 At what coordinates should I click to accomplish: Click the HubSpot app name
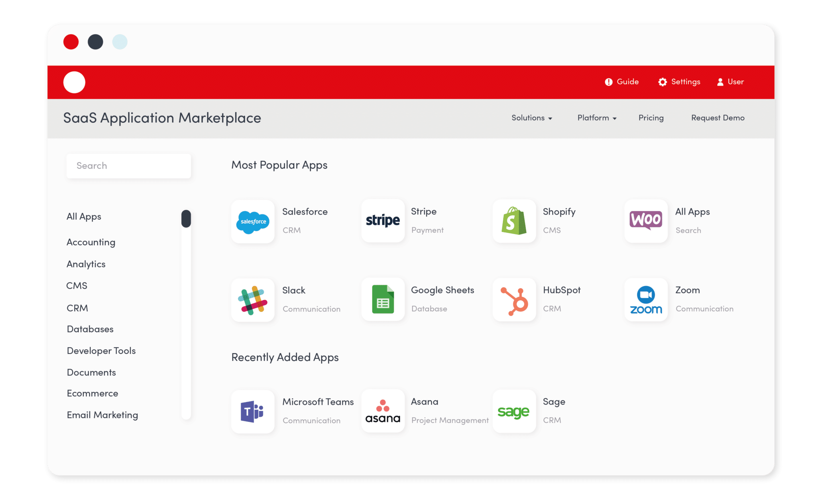[x=562, y=290]
